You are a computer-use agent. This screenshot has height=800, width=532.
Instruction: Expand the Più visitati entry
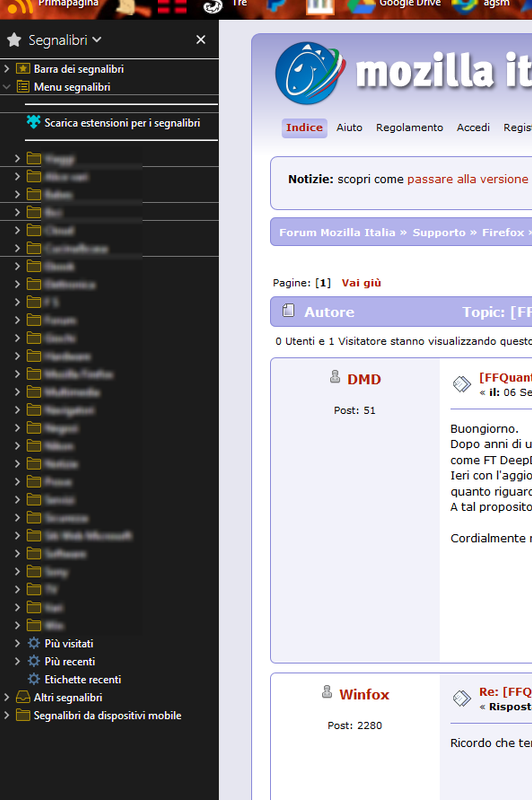pos(17,643)
